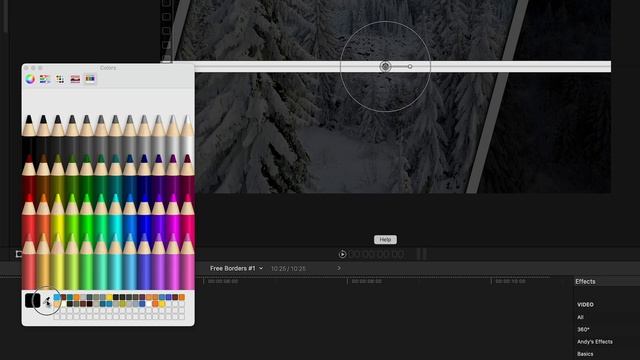Click the last timecode marker on timeline ruler
The image size is (640, 360).
tap(510, 281)
